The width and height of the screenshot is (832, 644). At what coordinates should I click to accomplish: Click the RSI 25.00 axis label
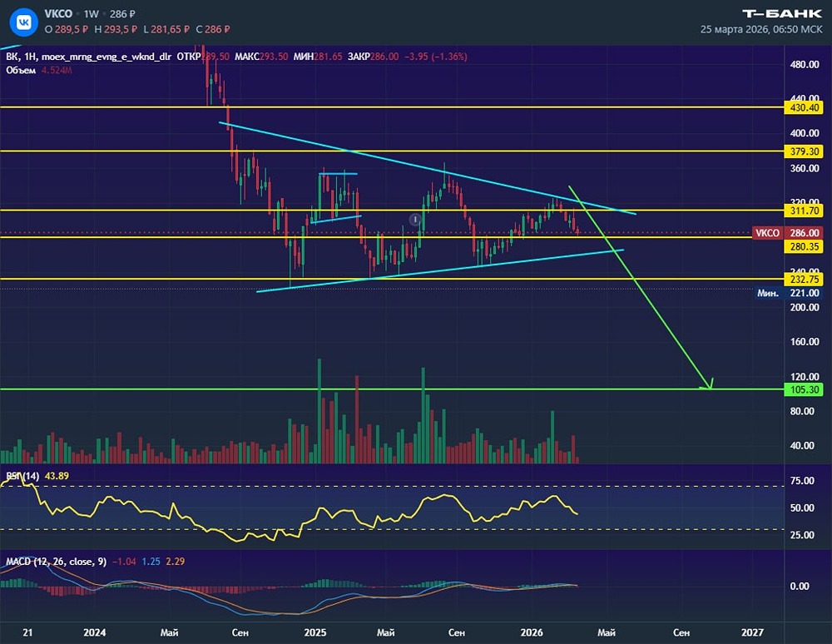click(802, 535)
